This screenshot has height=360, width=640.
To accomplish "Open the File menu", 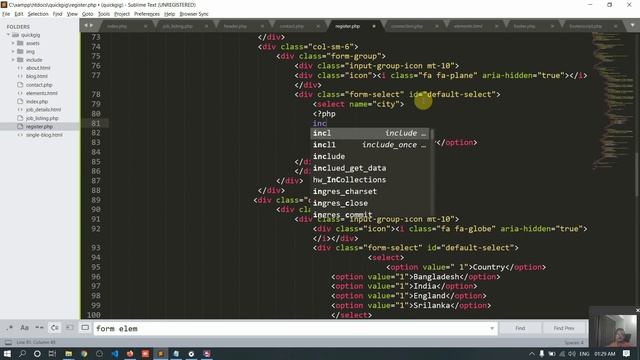I will (6, 14).
